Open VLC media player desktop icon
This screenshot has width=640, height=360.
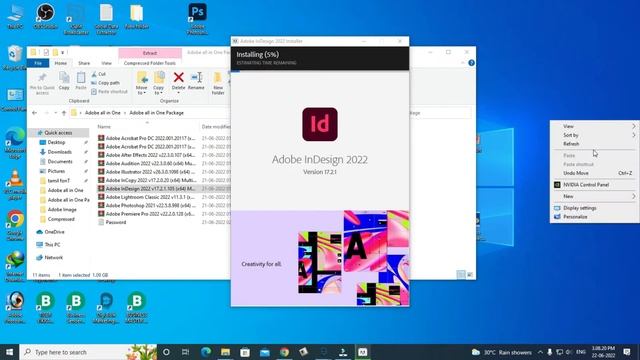tap(15, 184)
